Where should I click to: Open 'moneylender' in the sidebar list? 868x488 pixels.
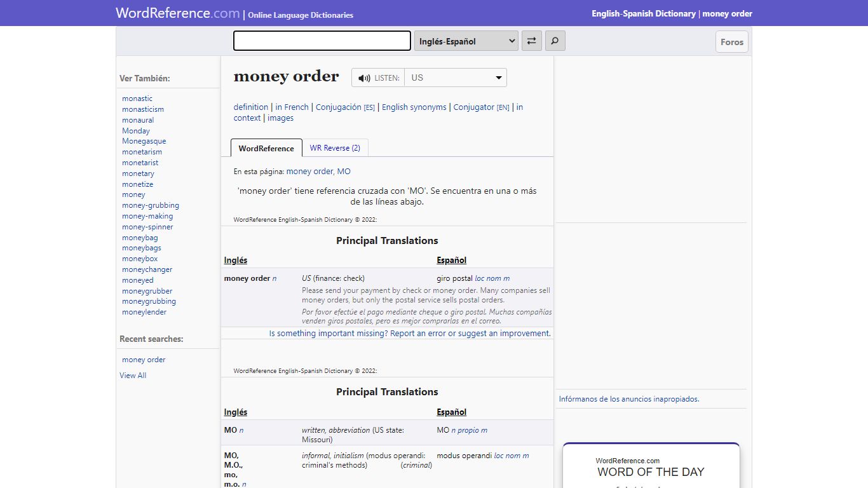tap(144, 312)
